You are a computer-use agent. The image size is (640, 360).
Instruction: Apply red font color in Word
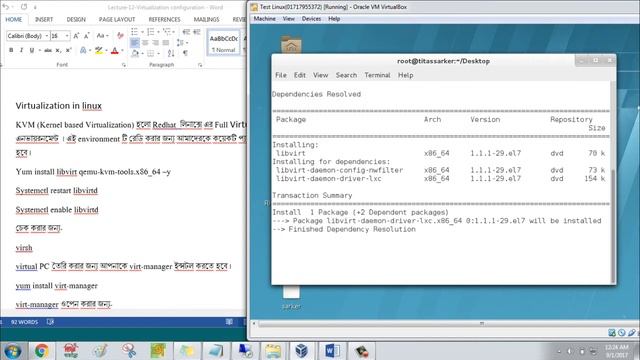coord(115,50)
